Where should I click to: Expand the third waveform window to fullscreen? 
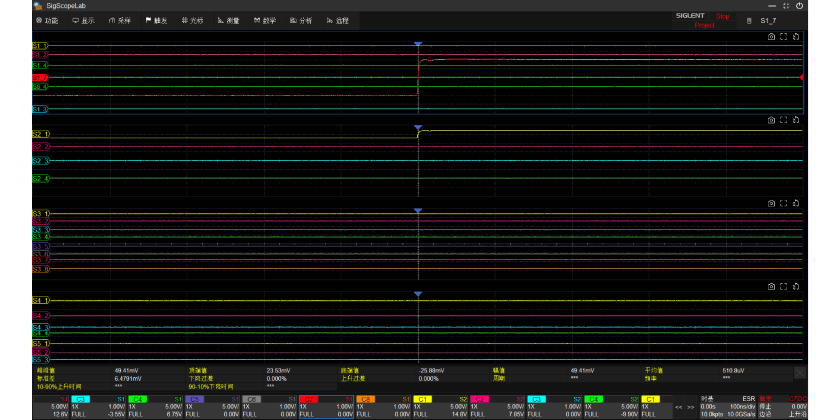pos(785,203)
